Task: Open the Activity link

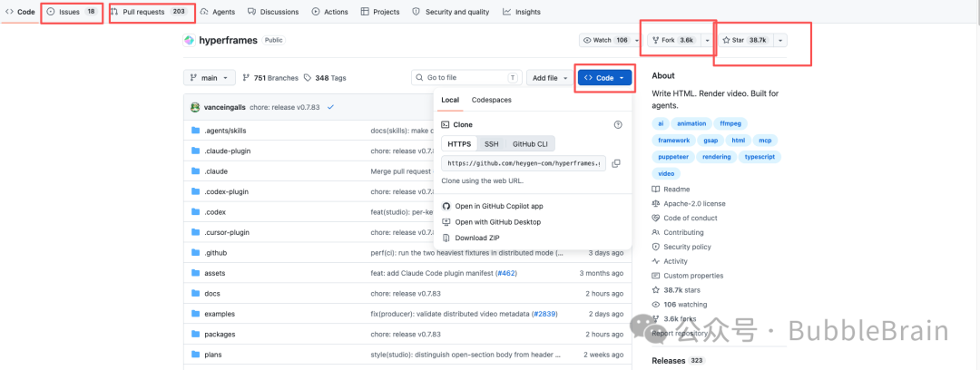Action: tap(670, 261)
